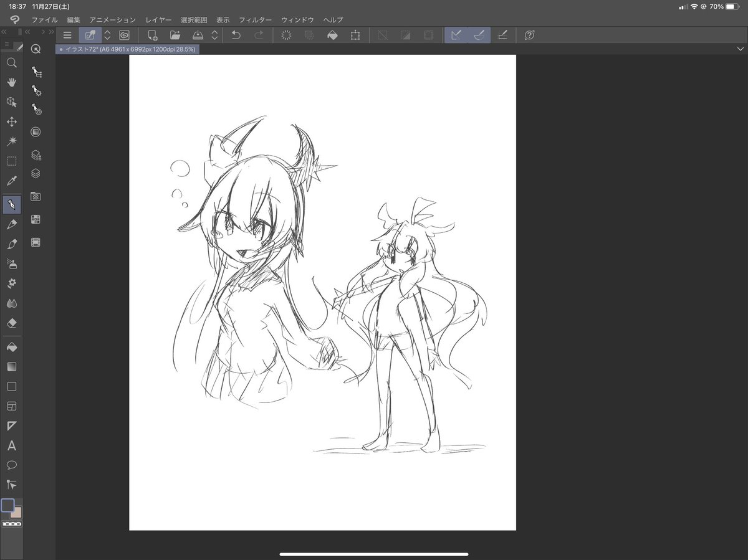Select the main drawing color swatch
Image resolution: width=748 pixels, height=560 pixels.
click(7, 505)
